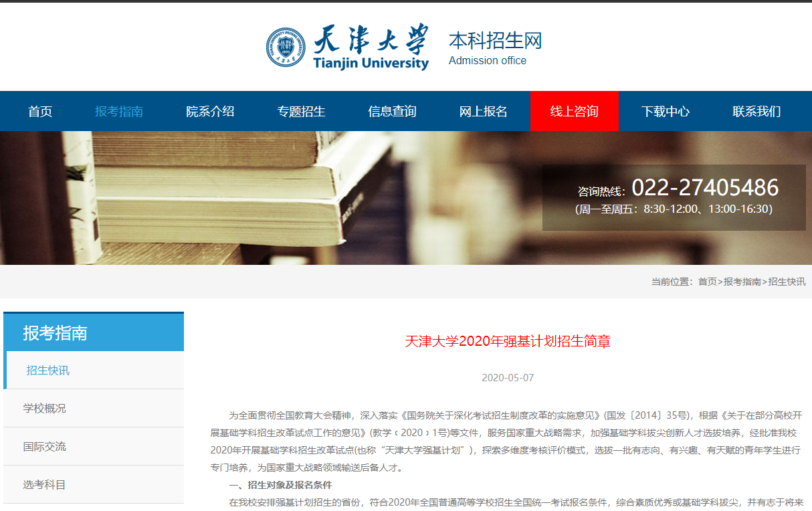
Task: Click the article date 2020-05-07
Action: 508,378
